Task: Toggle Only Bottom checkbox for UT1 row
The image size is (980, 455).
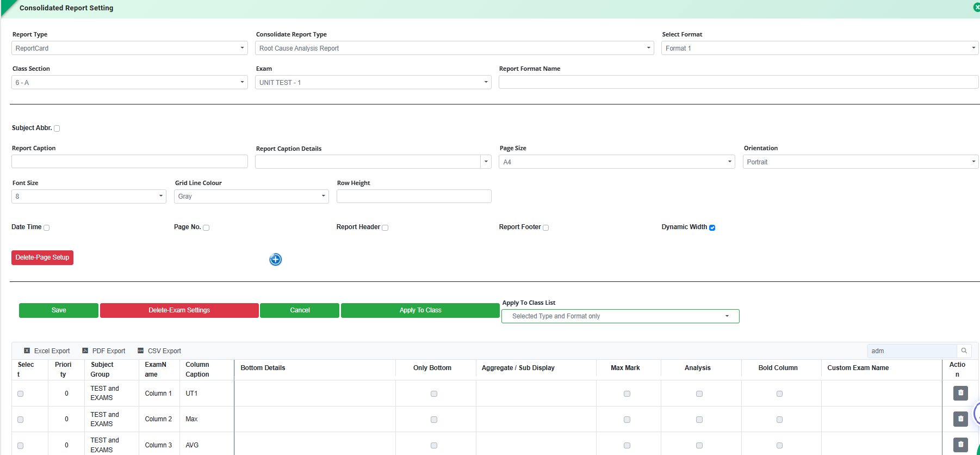Action: 434,393
